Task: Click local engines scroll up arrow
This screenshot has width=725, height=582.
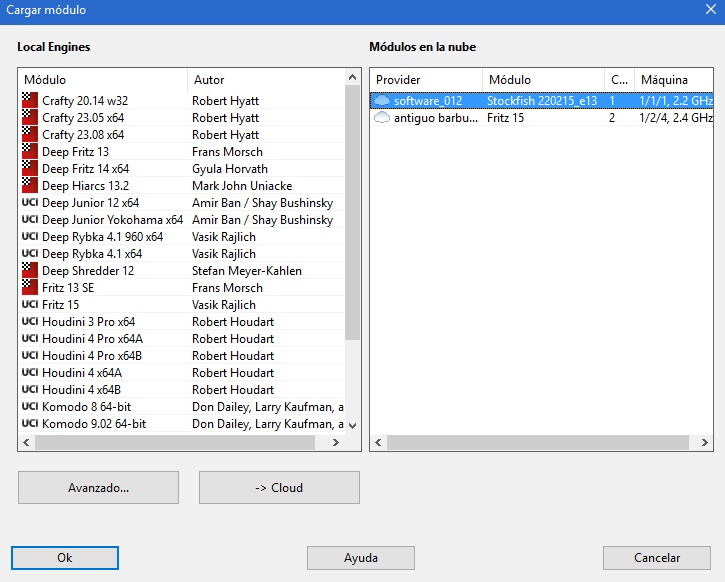Action: tap(352, 77)
